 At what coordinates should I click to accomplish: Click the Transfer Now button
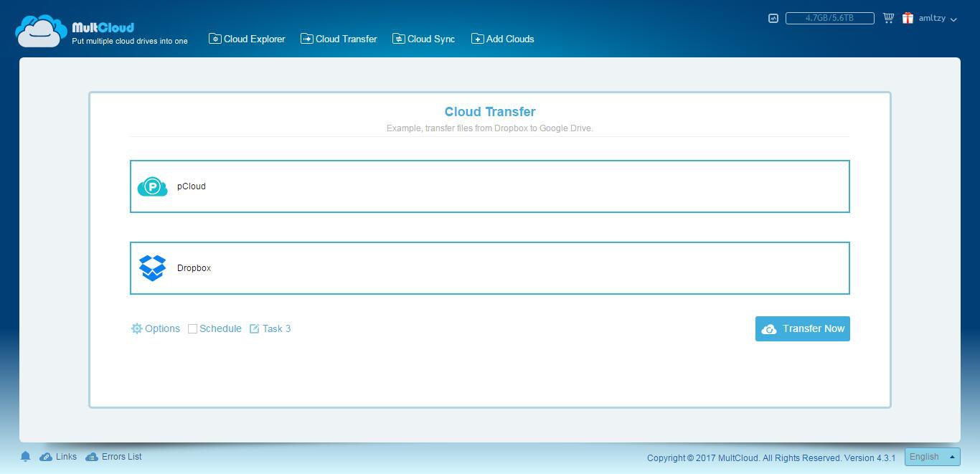tap(803, 328)
